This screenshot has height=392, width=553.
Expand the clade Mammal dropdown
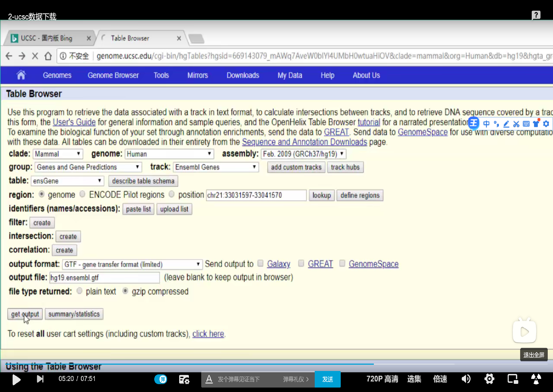pos(58,154)
